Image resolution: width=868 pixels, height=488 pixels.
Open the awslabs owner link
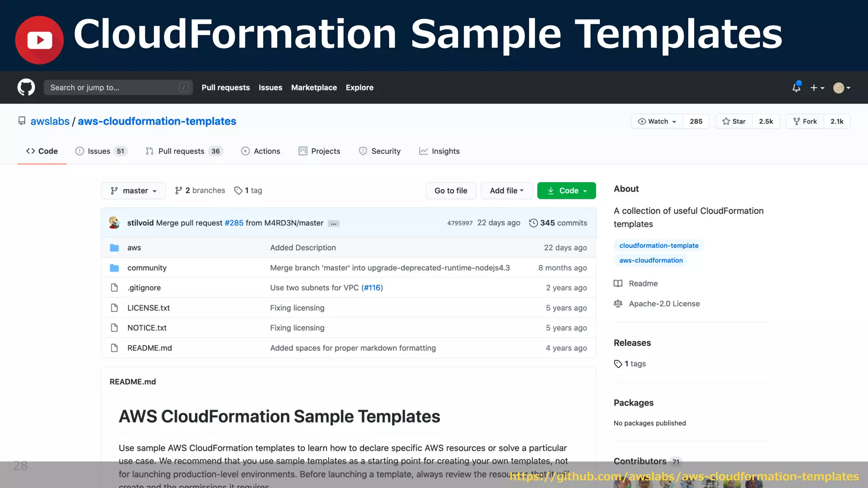(x=50, y=121)
